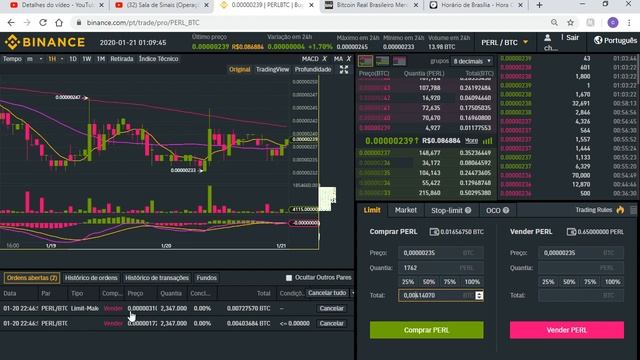The width and height of the screenshot is (640, 360).
Task: Expand chart to fullscreen
Action: [x=344, y=70]
